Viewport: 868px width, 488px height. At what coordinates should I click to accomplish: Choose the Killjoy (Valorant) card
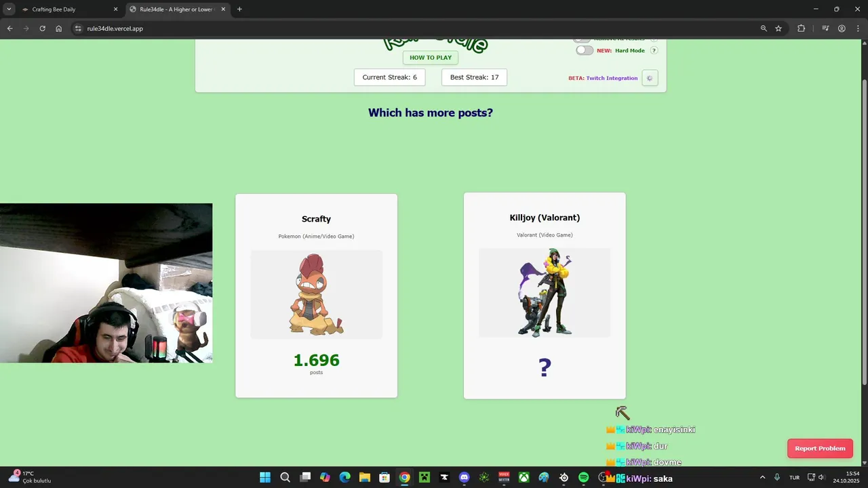[545, 296]
